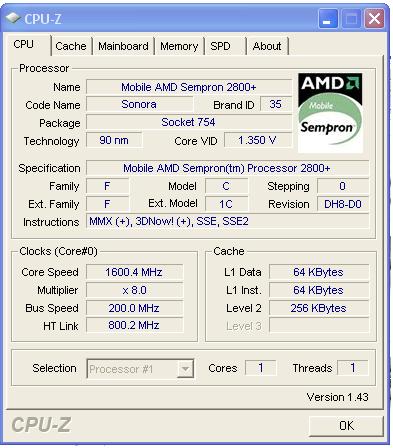The image size is (393, 448).
Task: Click the processor Name field
Action: pyautogui.click(x=189, y=87)
